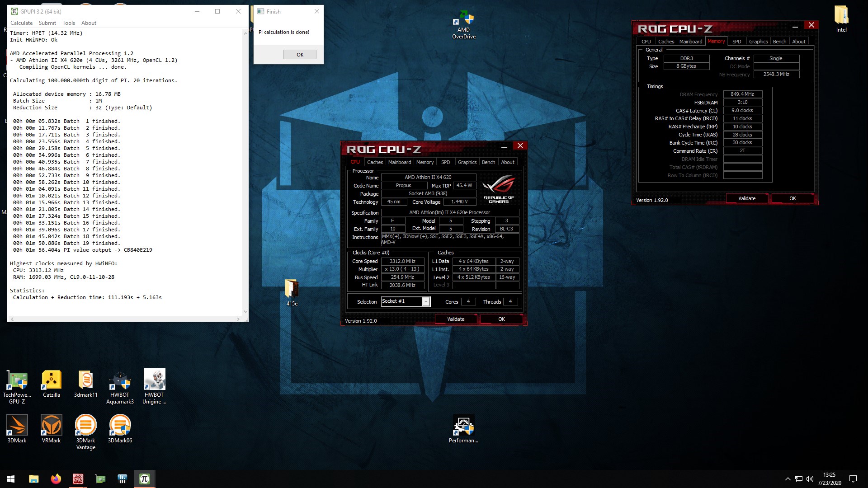Image resolution: width=868 pixels, height=488 pixels.
Task: Open the Calculate menu in GPUPI
Action: (21, 23)
